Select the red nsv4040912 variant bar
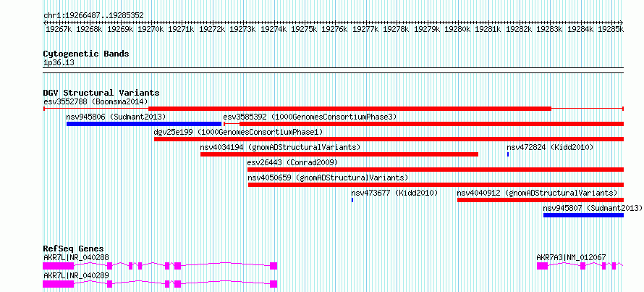644x292 pixels. [541, 200]
